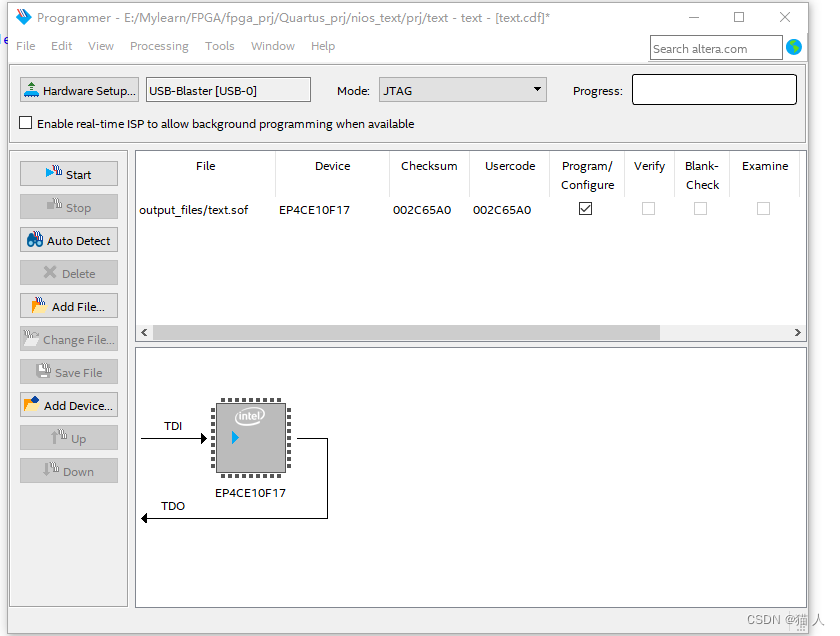The height and width of the screenshot is (636, 840).
Task: Click the Usercode column header
Action: [x=510, y=166]
